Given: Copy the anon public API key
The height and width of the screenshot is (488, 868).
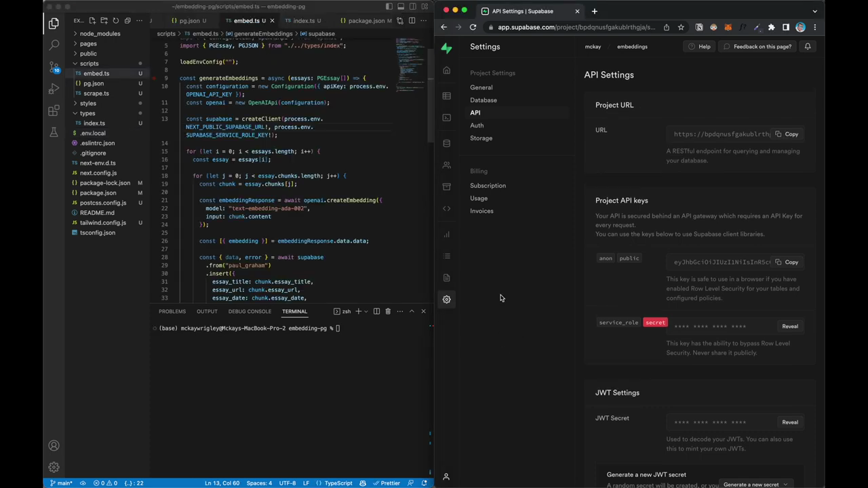Looking at the screenshot, I should click(787, 262).
